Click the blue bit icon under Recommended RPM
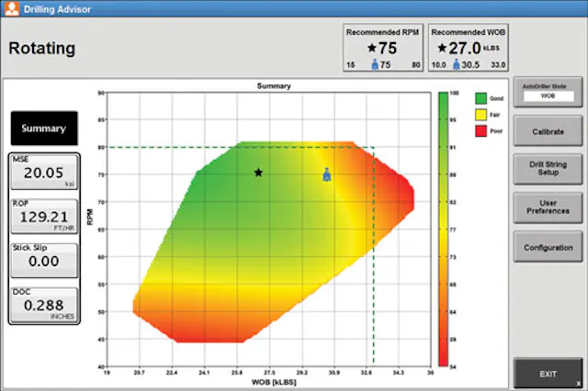Screen dimensions: 588x391 pyautogui.click(x=375, y=64)
